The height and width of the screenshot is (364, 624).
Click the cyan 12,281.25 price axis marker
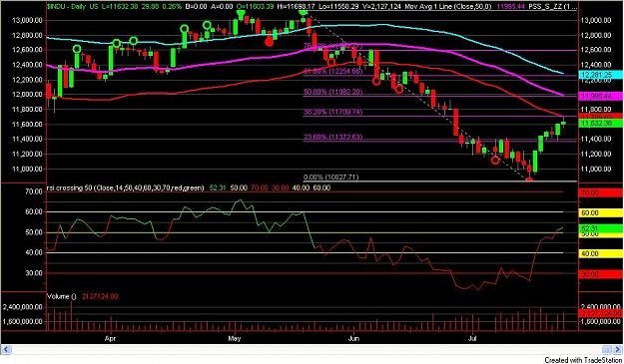click(600, 75)
